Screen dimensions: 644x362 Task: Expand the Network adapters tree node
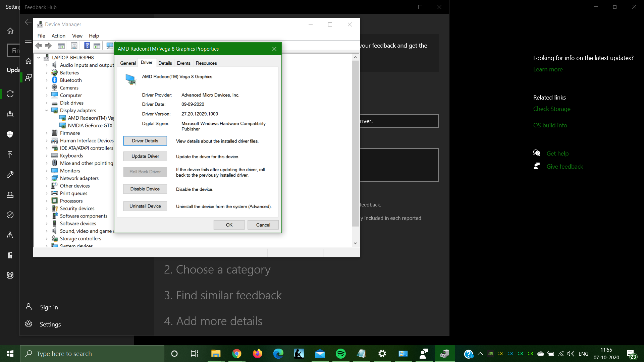[47, 178]
